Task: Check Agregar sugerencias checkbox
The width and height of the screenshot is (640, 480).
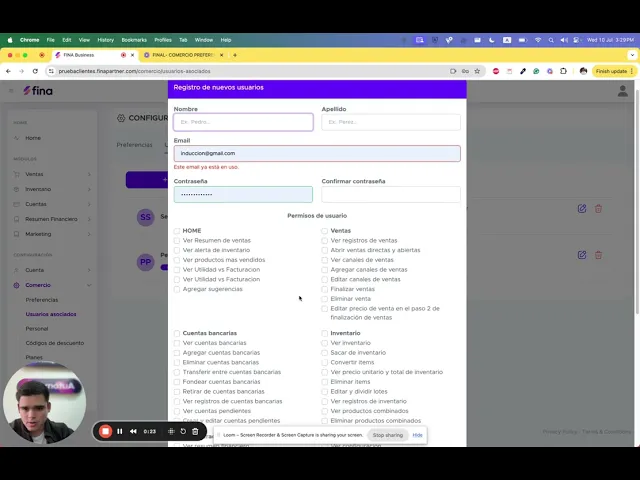Action: coord(177,289)
